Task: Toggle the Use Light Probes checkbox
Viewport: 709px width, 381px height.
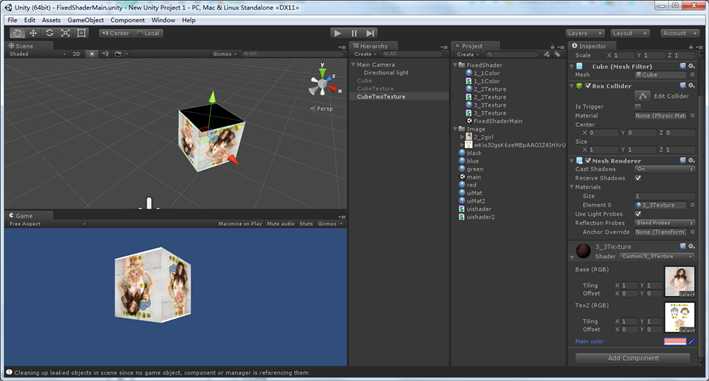Action: click(x=638, y=214)
